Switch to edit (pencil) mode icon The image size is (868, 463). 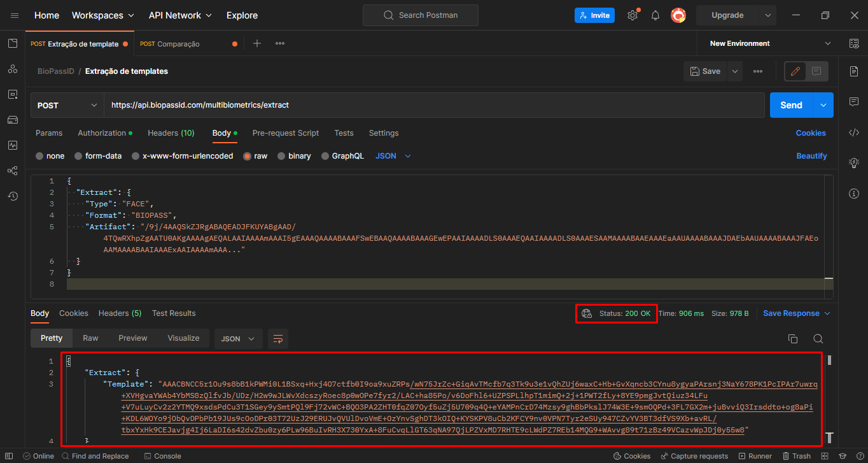(795, 71)
